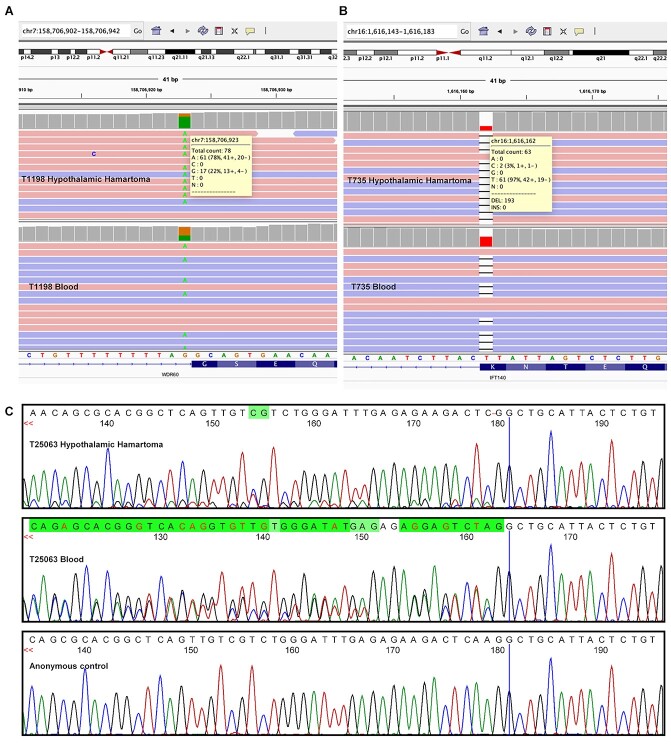Click the K amino acid box in IFT140 track

493,367
